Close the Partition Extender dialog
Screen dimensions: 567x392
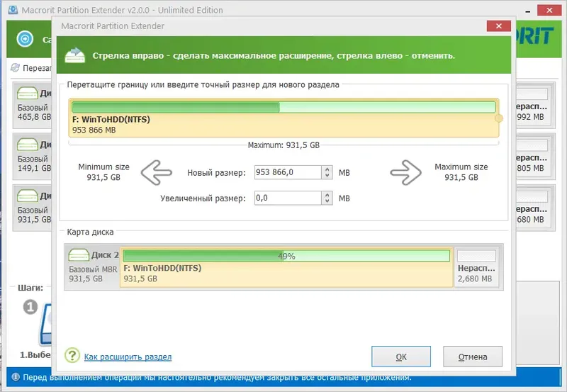point(499,26)
